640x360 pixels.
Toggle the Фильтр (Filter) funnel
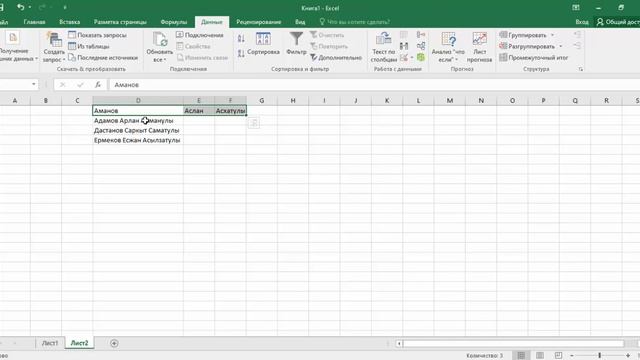tap(296, 39)
